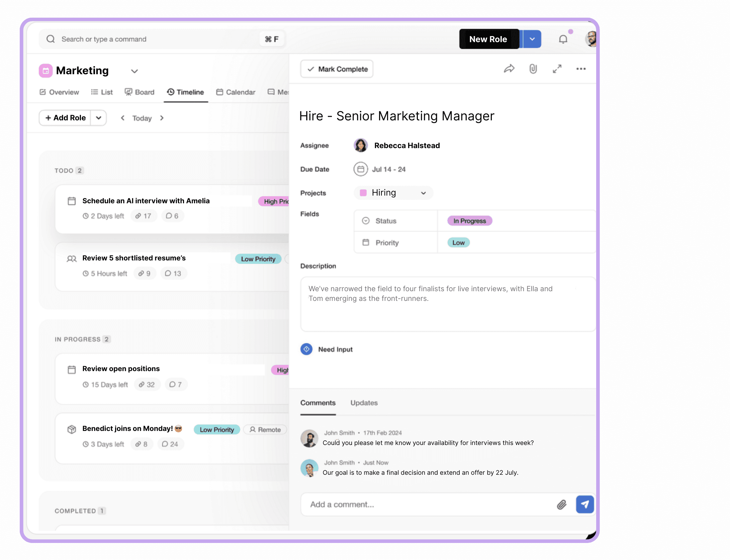Viewport: 730px width, 560px height.
Task: Toggle the Low priority tag
Action: (x=458, y=243)
